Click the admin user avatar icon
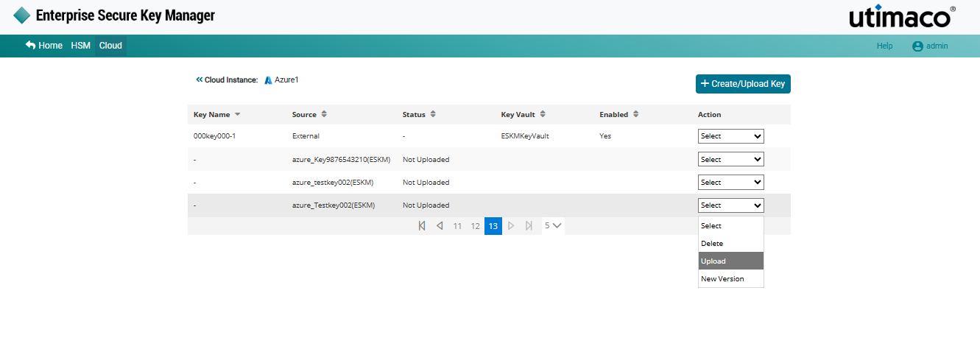This screenshot has height=338, width=980. tap(917, 46)
